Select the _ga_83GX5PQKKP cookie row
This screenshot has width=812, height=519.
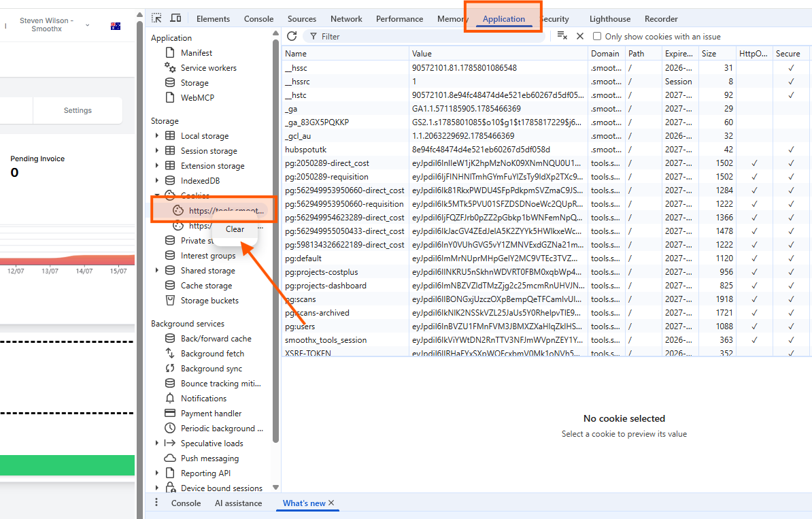546,122
